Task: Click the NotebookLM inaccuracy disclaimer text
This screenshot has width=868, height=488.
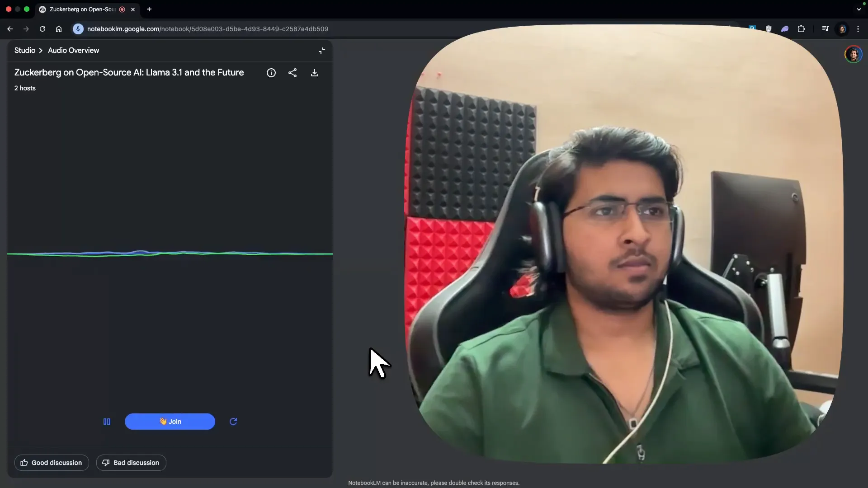Action: [434, 483]
